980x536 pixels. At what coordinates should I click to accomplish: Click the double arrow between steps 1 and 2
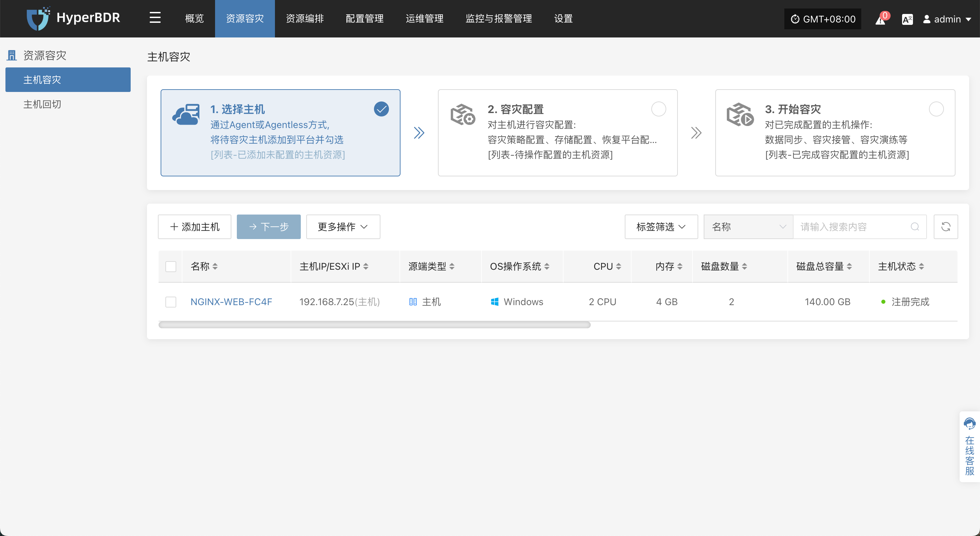[419, 133]
